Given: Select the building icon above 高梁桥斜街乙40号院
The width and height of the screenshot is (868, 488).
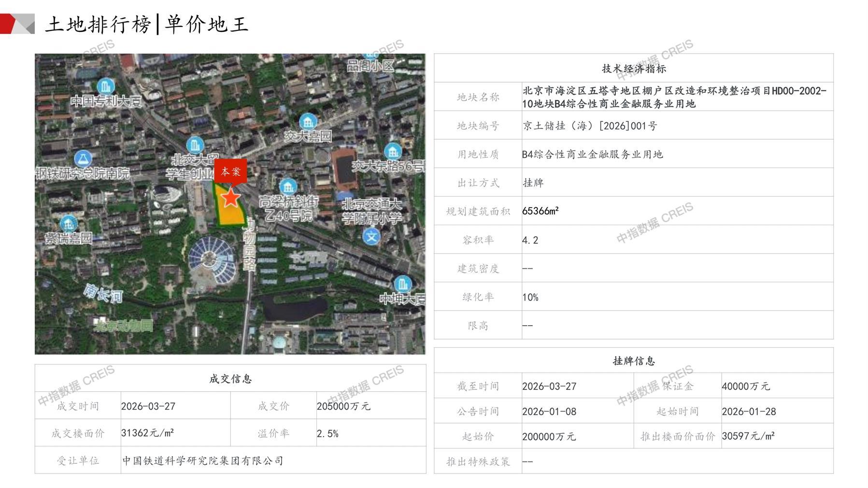Looking at the screenshot, I should click(x=288, y=187).
